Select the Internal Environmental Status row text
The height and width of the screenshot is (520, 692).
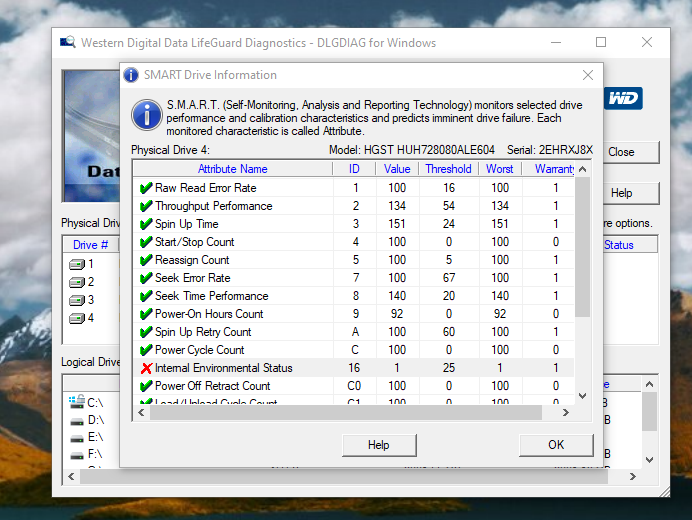point(223,368)
